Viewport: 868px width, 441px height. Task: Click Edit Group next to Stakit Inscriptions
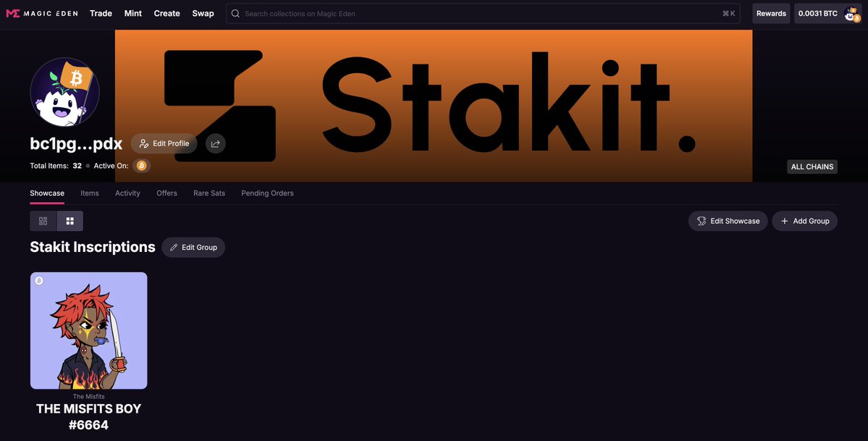click(193, 247)
